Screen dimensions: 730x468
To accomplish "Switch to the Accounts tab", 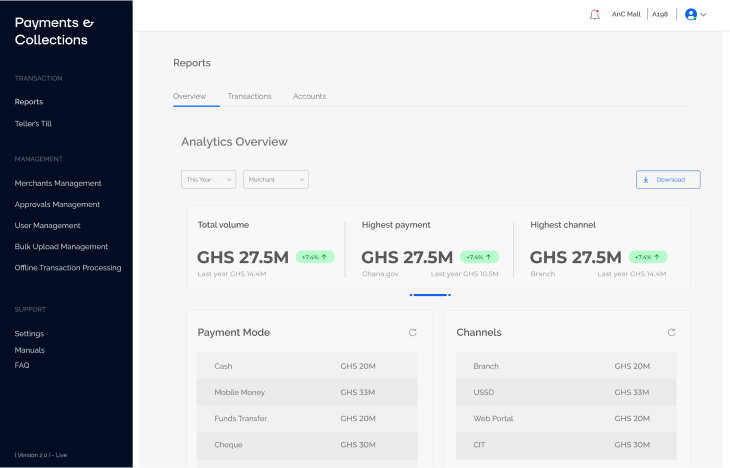I will click(309, 96).
